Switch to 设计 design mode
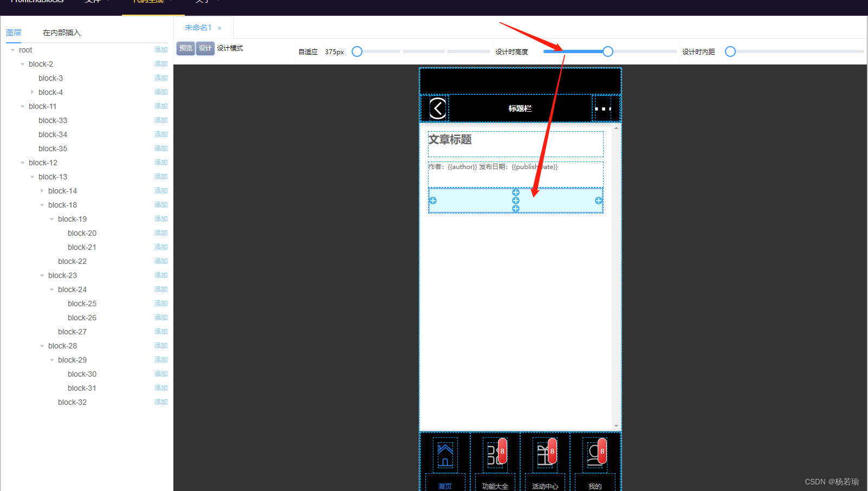Image resolution: width=868 pixels, height=491 pixels. pos(205,48)
